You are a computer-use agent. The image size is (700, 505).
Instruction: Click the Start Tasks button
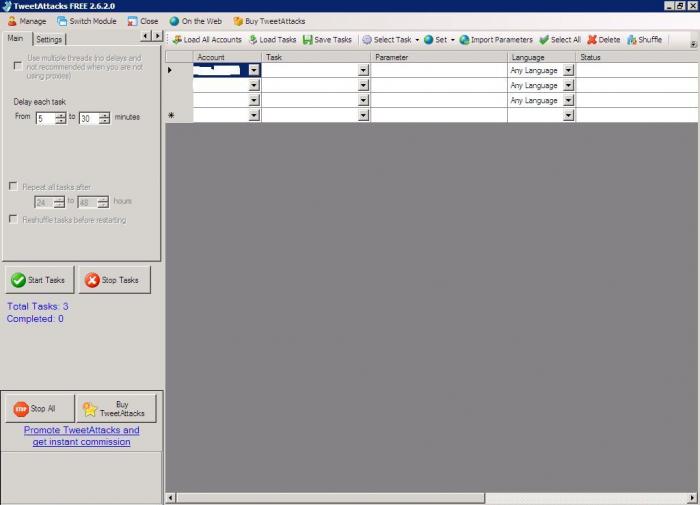pyautogui.click(x=39, y=280)
